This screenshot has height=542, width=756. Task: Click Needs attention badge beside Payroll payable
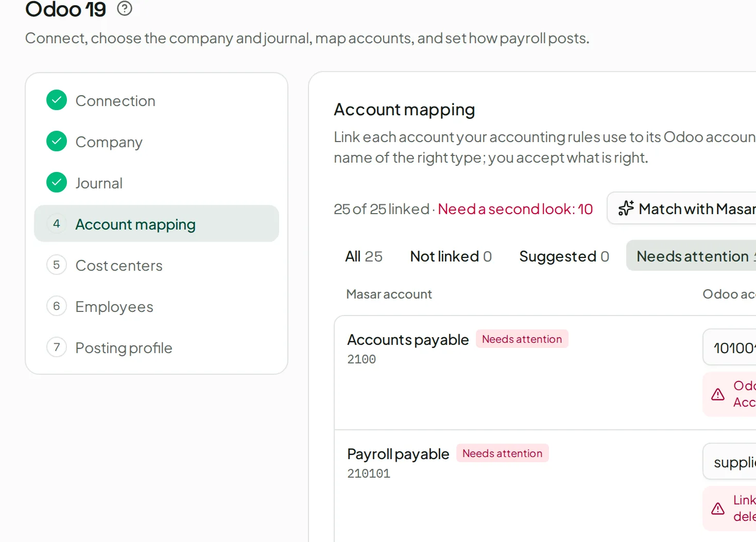coord(502,453)
